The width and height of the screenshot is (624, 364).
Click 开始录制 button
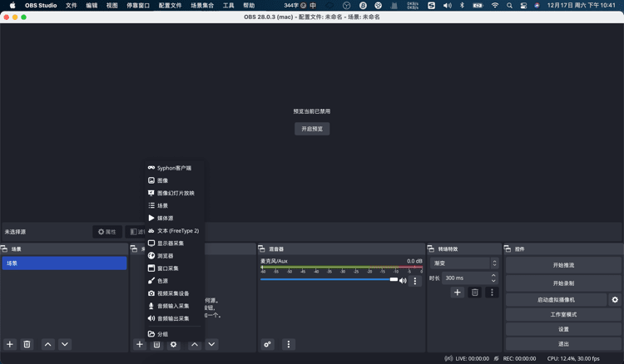click(x=563, y=283)
